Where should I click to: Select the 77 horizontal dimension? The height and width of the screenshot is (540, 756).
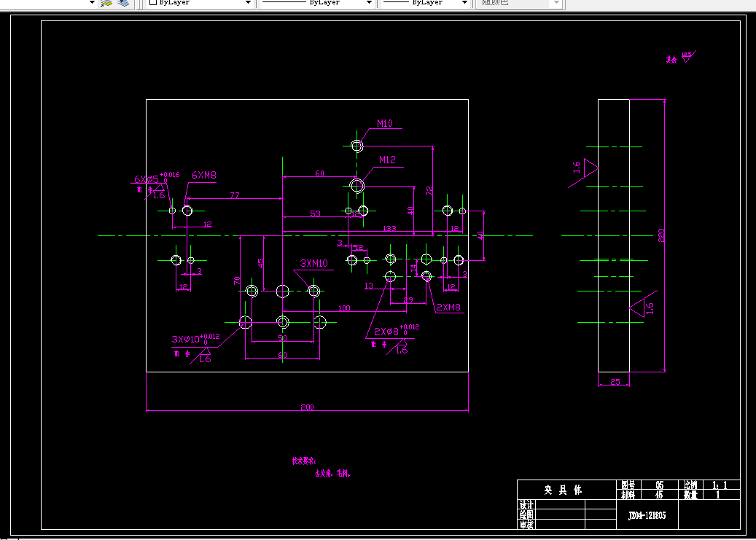coord(235,195)
